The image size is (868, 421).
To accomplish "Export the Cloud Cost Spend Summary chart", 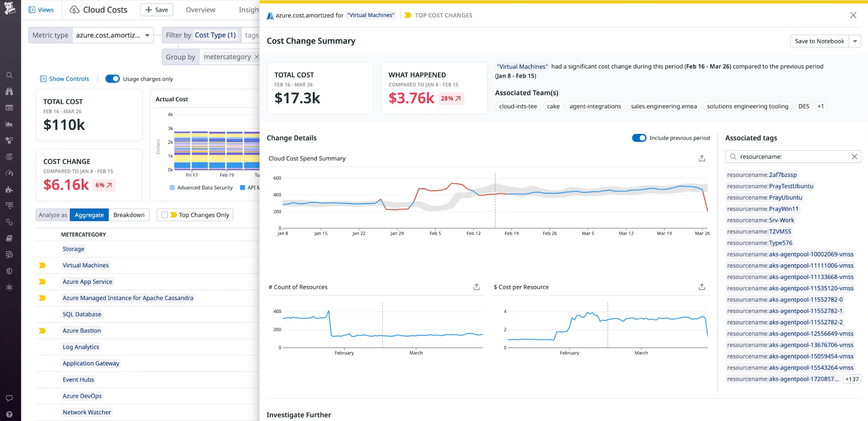I will (701, 158).
